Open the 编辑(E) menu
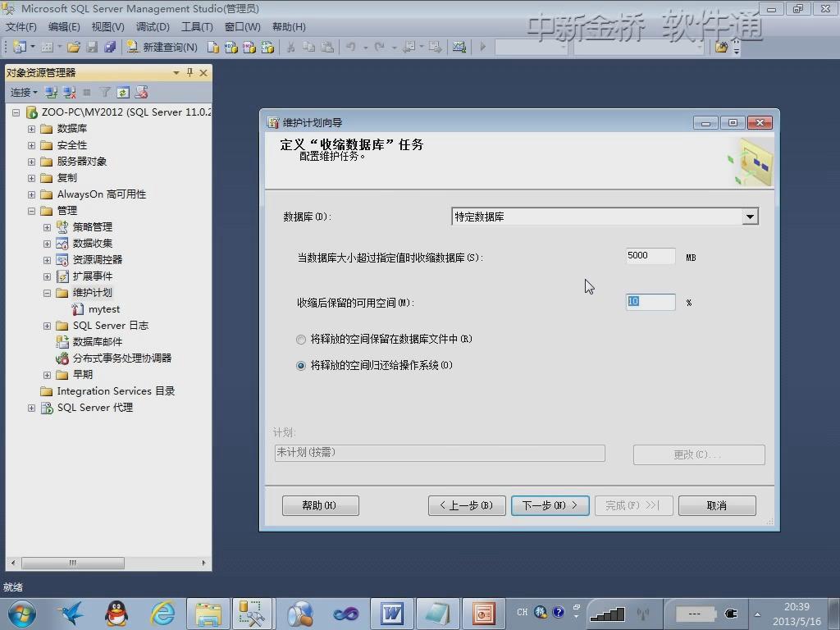Image resolution: width=840 pixels, height=630 pixels. tap(64, 27)
